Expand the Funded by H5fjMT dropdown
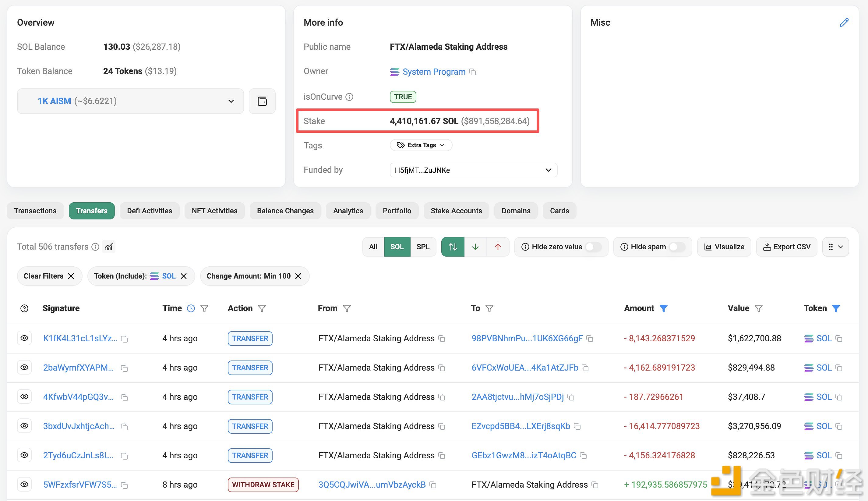Viewport: 868px width, 501px height. (x=548, y=170)
